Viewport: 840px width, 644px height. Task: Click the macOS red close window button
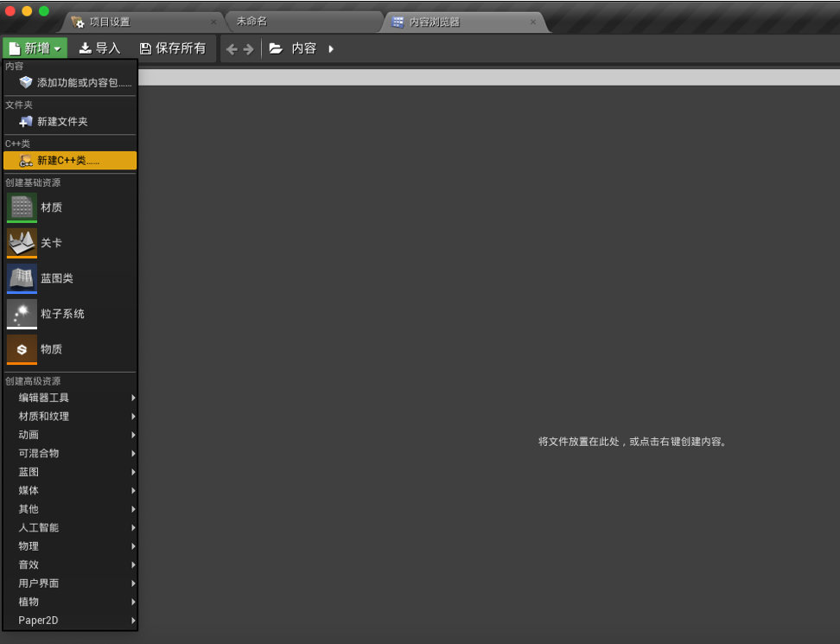click(10, 10)
